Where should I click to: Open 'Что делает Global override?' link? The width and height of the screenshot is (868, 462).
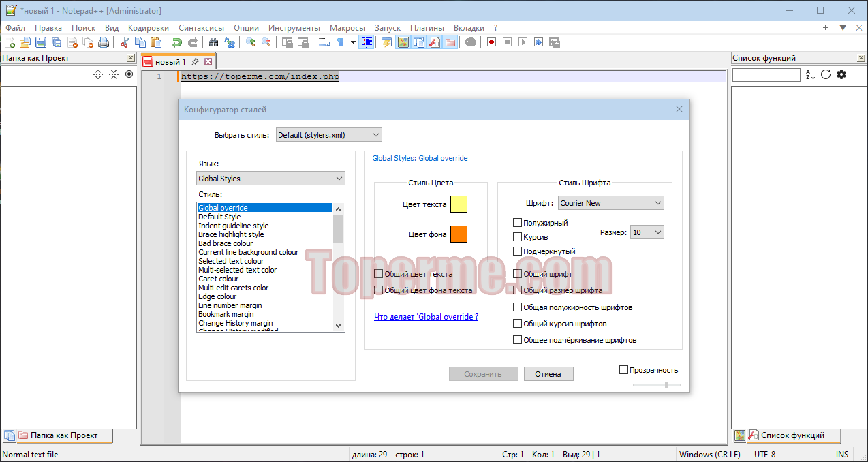426,317
